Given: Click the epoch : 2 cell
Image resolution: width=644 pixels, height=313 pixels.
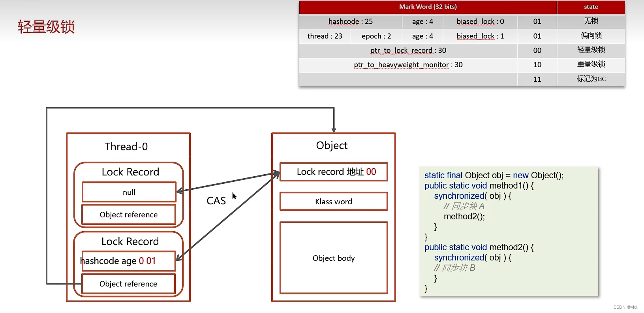Looking at the screenshot, I should click(x=376, y=36).
